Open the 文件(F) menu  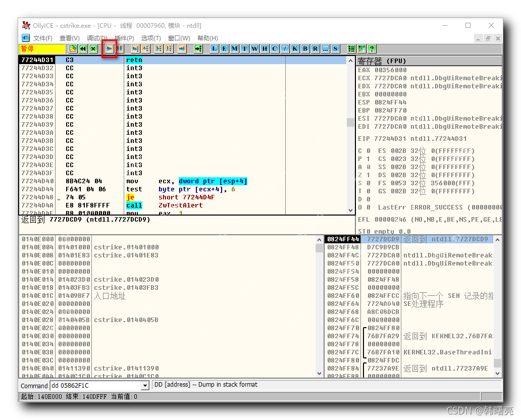click(42, 38)
